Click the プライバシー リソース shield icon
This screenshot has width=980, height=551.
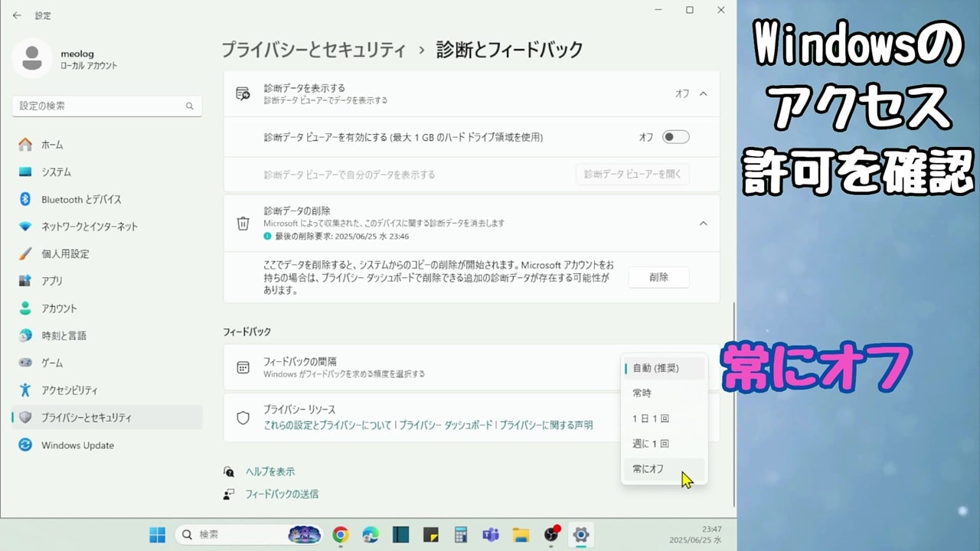point(243,418)
